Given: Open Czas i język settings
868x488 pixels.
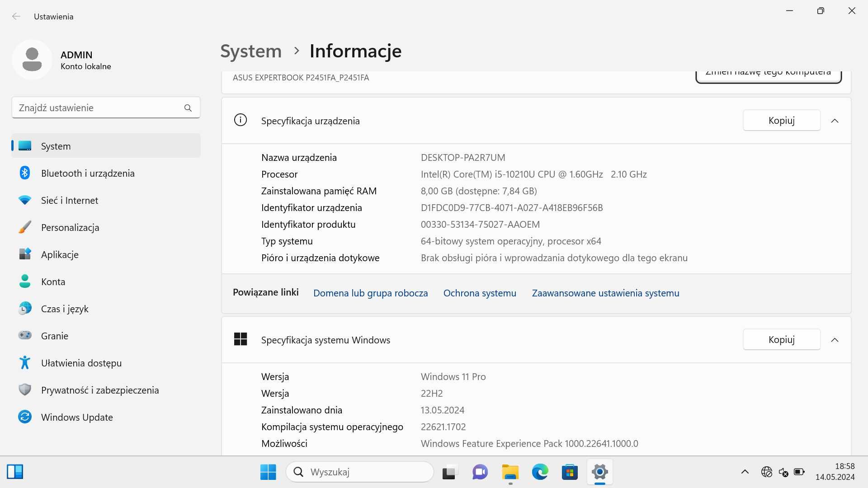Looking at the screenshot, I should [x=106, y=309].
